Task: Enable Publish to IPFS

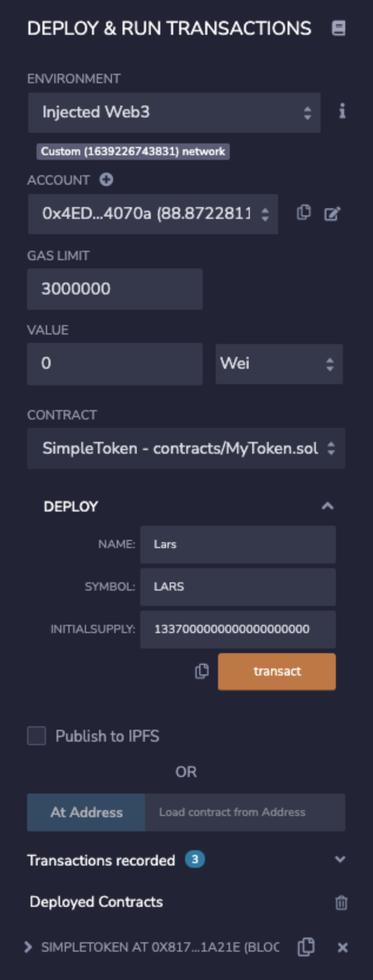Action: 37,736
